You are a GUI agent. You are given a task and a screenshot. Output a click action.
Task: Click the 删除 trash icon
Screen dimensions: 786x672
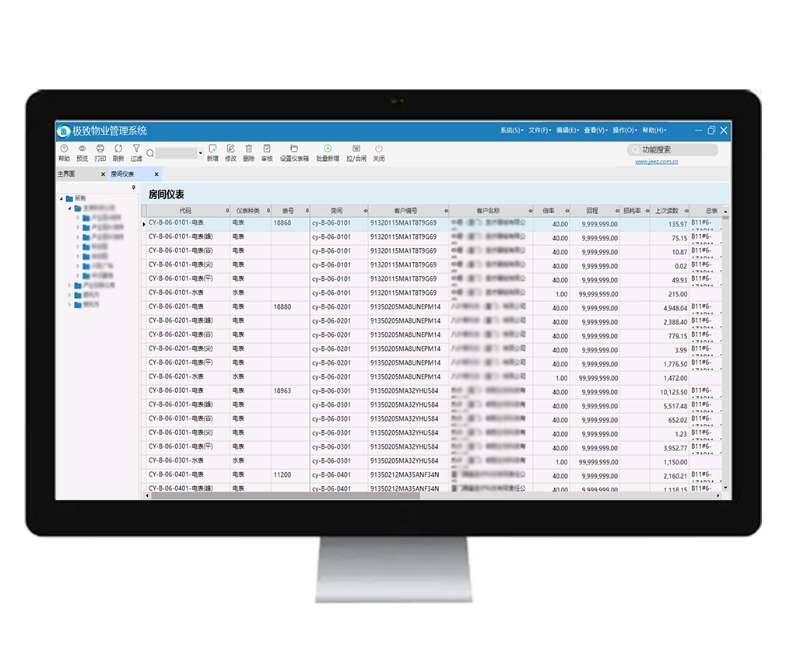click(x=248, y=149)
